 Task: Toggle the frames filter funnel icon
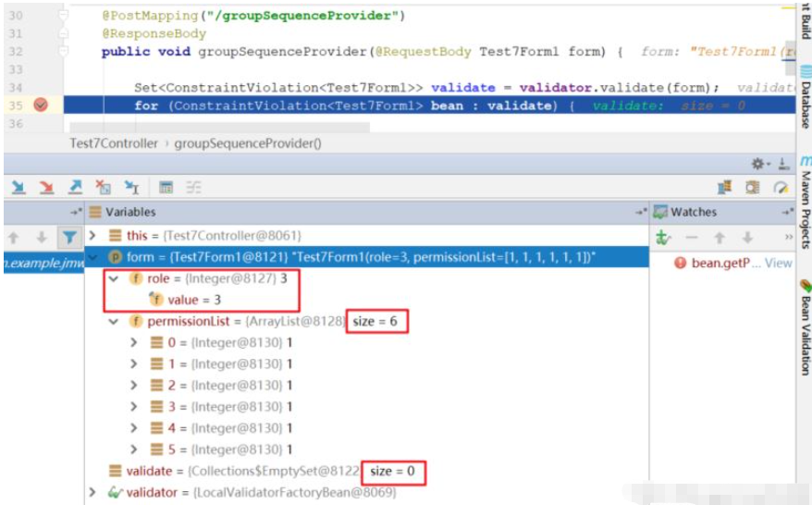point(69,238)
